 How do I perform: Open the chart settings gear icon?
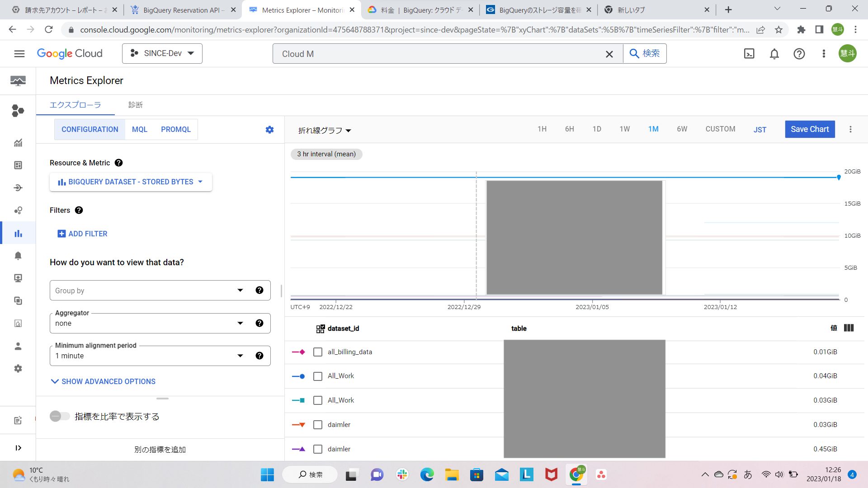(269, 130)
